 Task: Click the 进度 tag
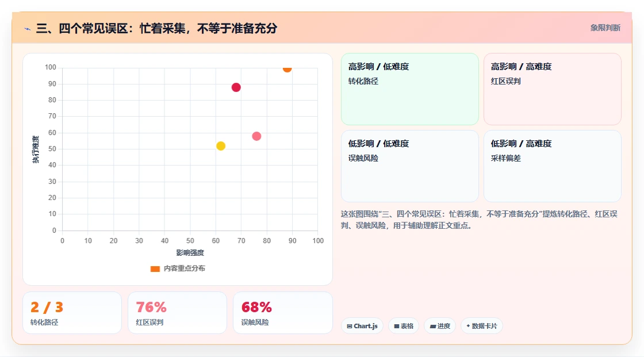tap(440, 326)
